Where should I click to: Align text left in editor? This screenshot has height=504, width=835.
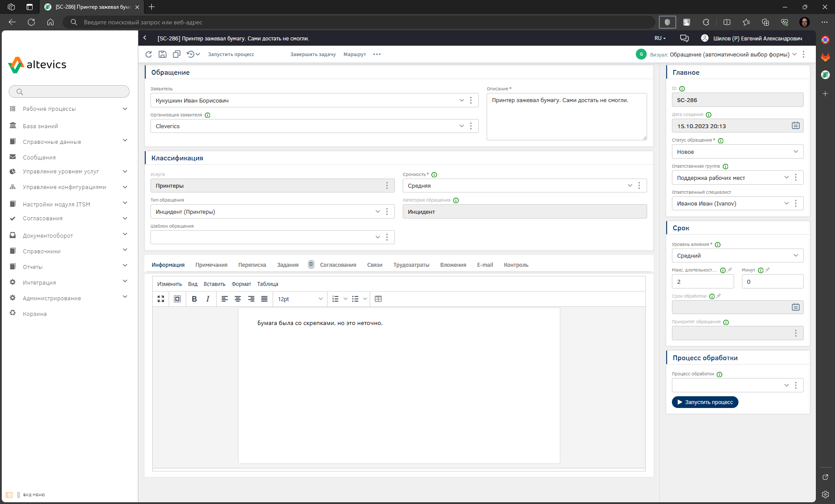pyautogui.click(x=224, y=299)
